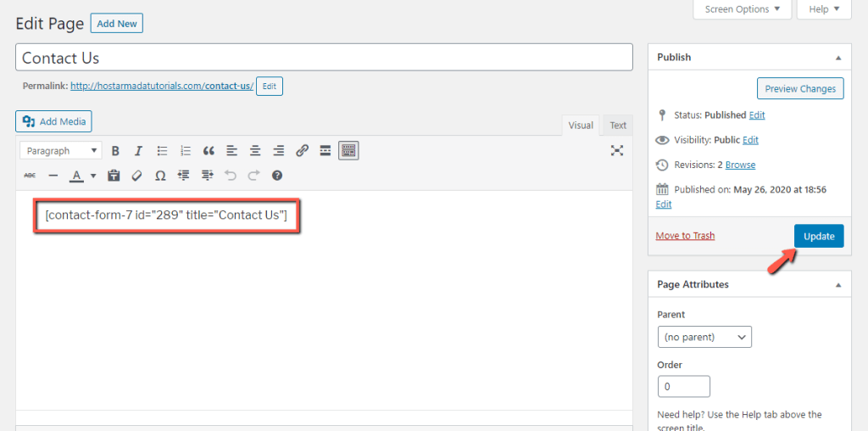Click the contact-form-7 shortcode text
The image size is (868, 431).
[x=167, y=215]
